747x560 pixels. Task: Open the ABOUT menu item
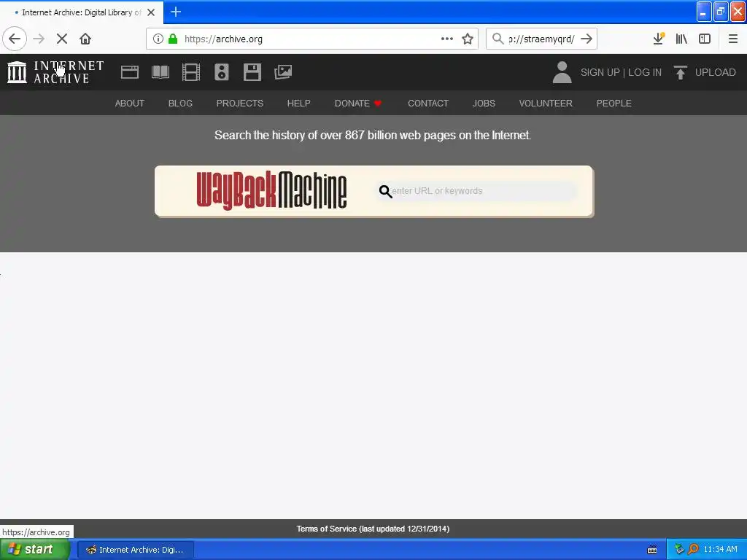tap(130, 104)
